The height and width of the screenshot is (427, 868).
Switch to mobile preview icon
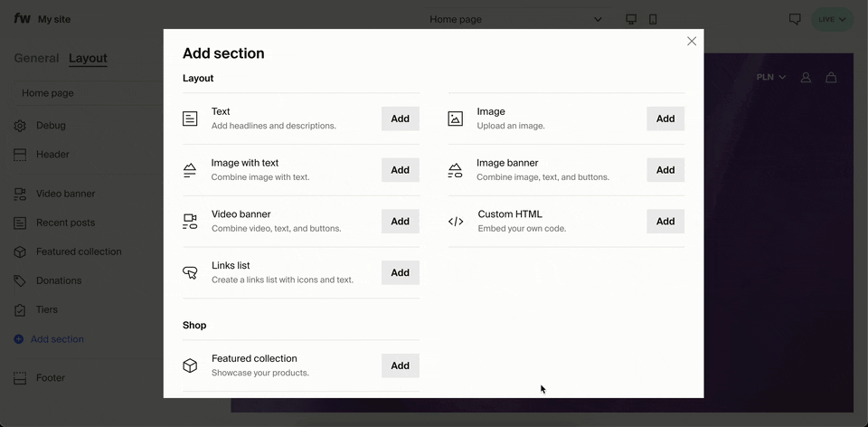click(x=653, y=19)
